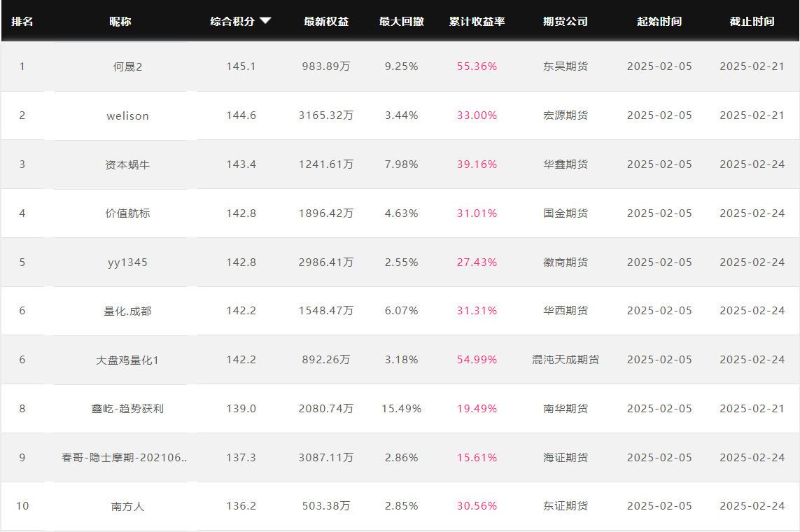Click the 昵称 column header
The height and width of the screenshot is (532, 800).
(x=120, y=22)
